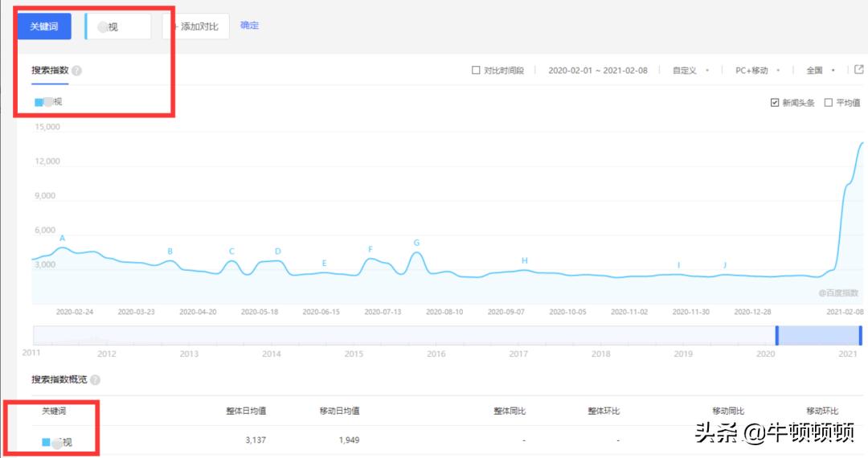Click news marker I on the chart
868x458 pixels.
(x=678, y=265)
